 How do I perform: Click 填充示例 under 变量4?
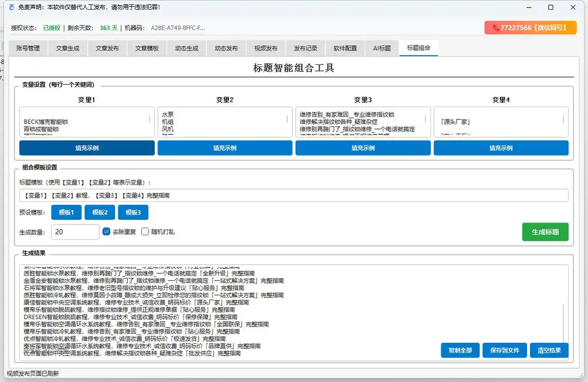pyautogui.click(x=501, y=148)
